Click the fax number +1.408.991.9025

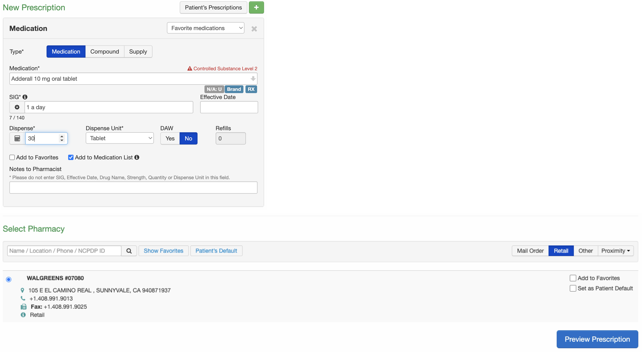tap(65, 307)
